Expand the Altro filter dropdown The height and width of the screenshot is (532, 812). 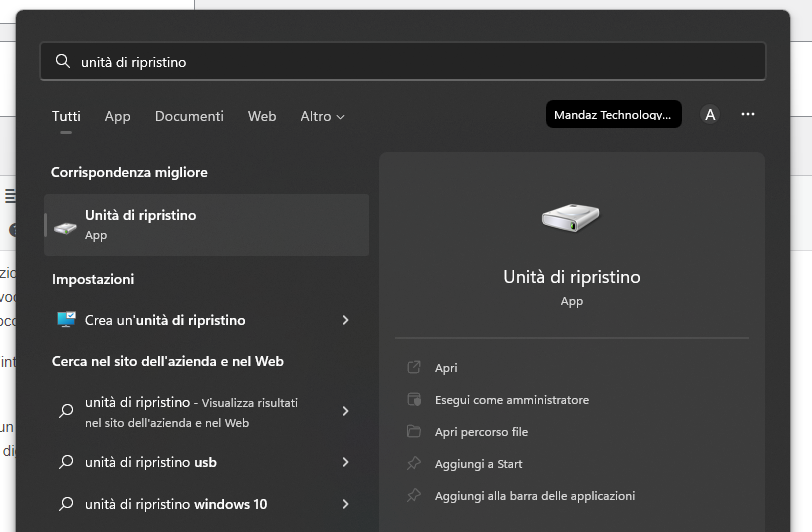pos(322,116)
